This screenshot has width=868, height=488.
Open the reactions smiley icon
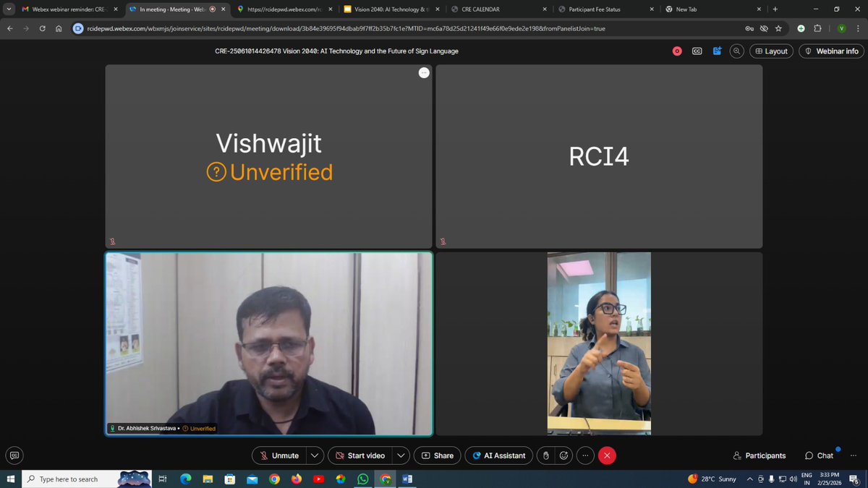(x=564, y=455)
